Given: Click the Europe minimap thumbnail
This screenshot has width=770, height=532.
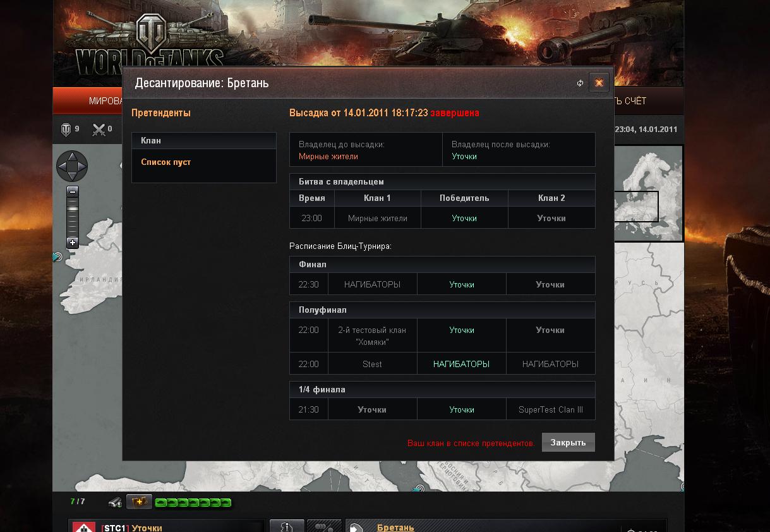Looking at the screenshot, I should (649, 193).
